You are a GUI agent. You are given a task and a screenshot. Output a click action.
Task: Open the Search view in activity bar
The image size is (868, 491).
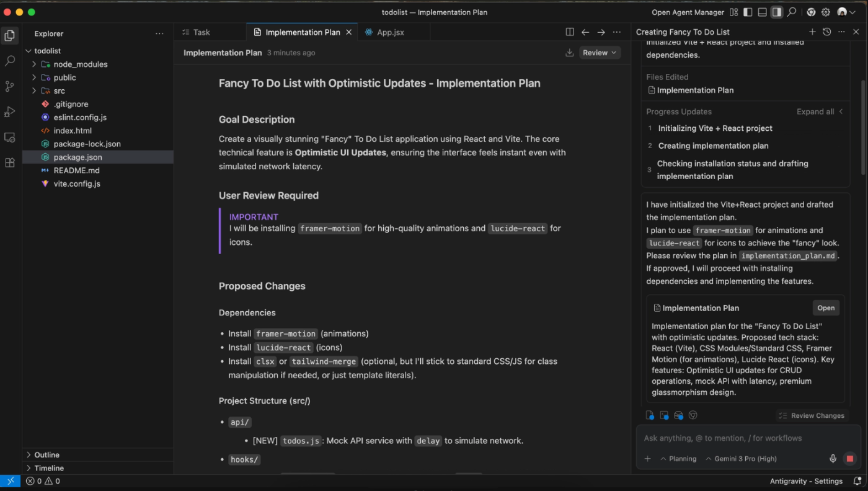[x=10, y=61]
